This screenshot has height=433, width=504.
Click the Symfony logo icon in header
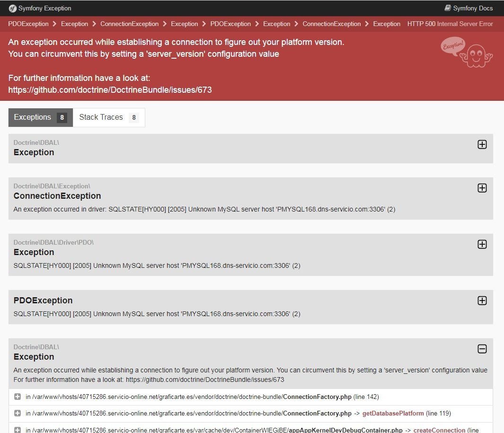coord(12,9)
